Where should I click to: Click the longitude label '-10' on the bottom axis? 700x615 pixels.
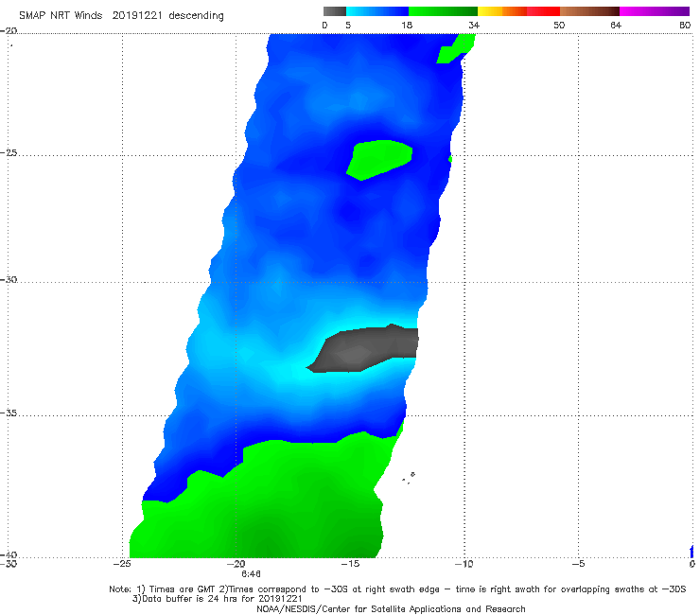coord(464,564)
